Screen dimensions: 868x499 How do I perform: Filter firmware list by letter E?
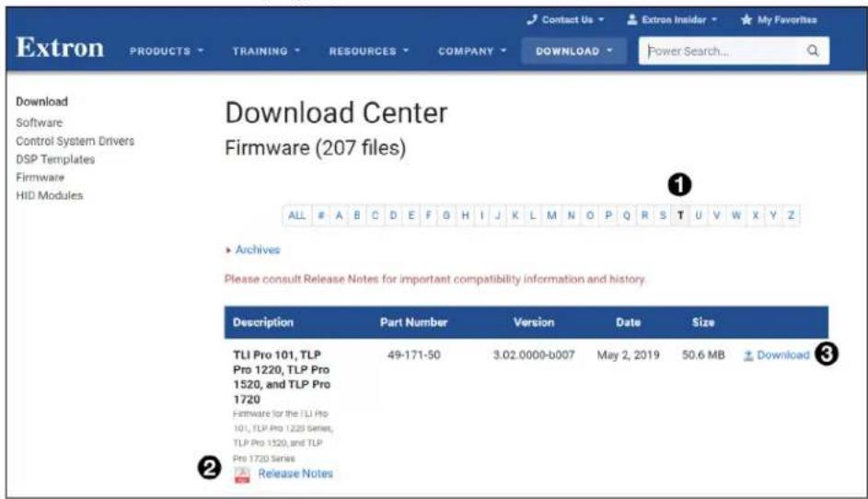(x=411, y=215)
